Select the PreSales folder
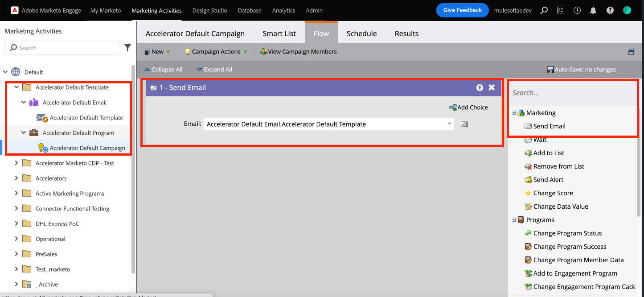 pos(46,254)
